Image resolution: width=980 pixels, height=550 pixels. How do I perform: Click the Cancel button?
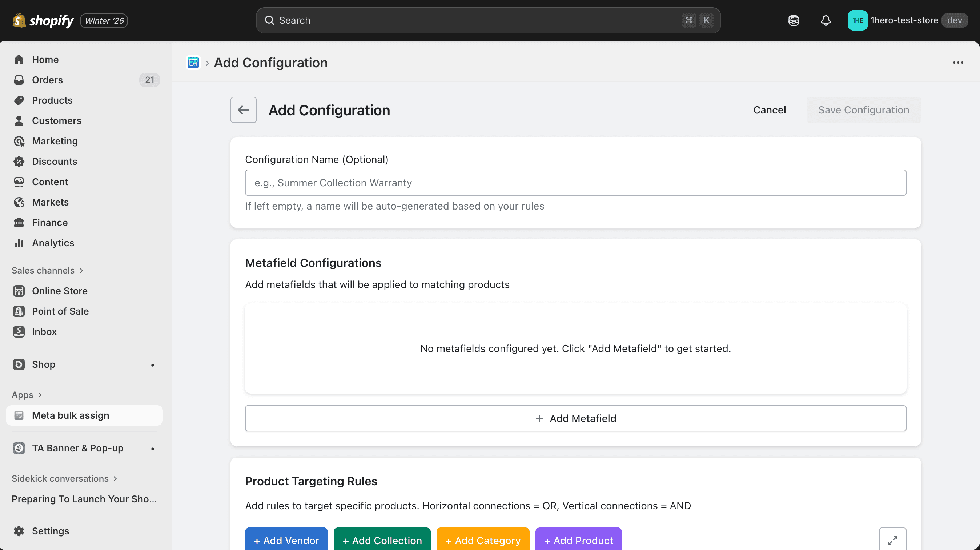click(x=769, y=109)
